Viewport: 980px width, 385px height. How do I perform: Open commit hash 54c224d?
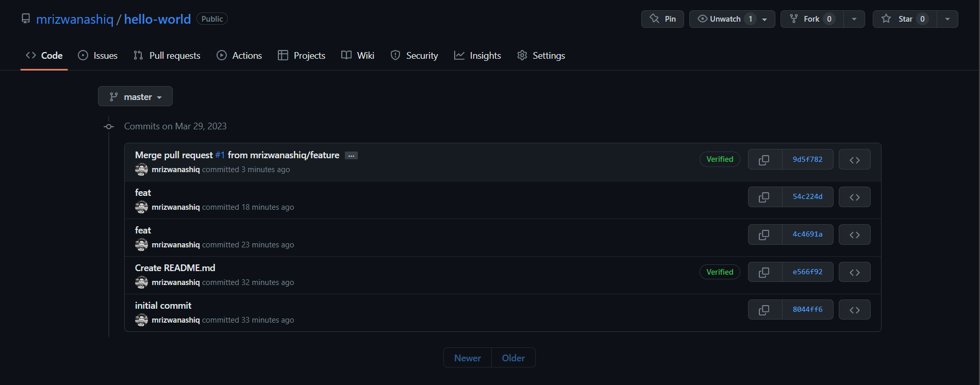click(808, 197)
